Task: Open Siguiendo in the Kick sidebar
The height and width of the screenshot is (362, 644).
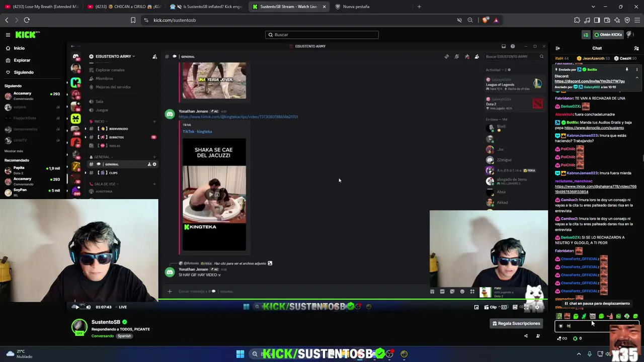Action: tap(23, 72)
